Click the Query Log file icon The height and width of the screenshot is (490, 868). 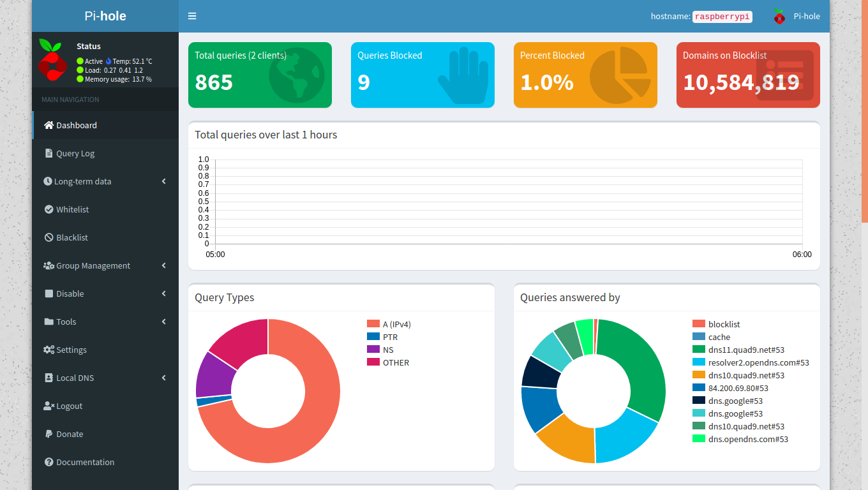pyautogui.click(x=49, y=153)
